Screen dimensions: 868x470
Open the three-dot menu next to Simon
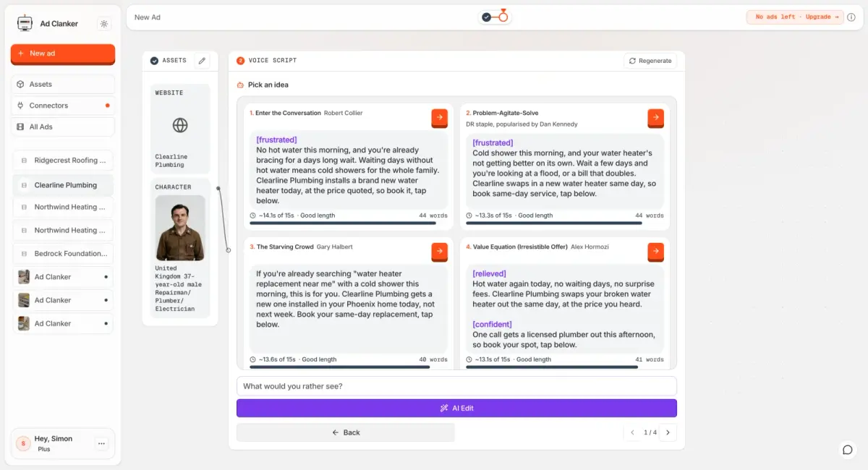pyautogui.click(x=101, y=443)
